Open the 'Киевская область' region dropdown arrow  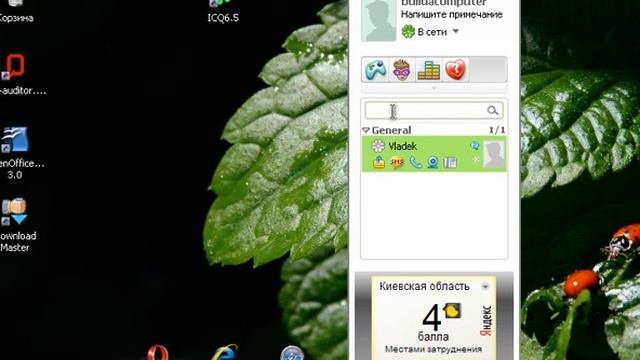[x=485, y=287]
